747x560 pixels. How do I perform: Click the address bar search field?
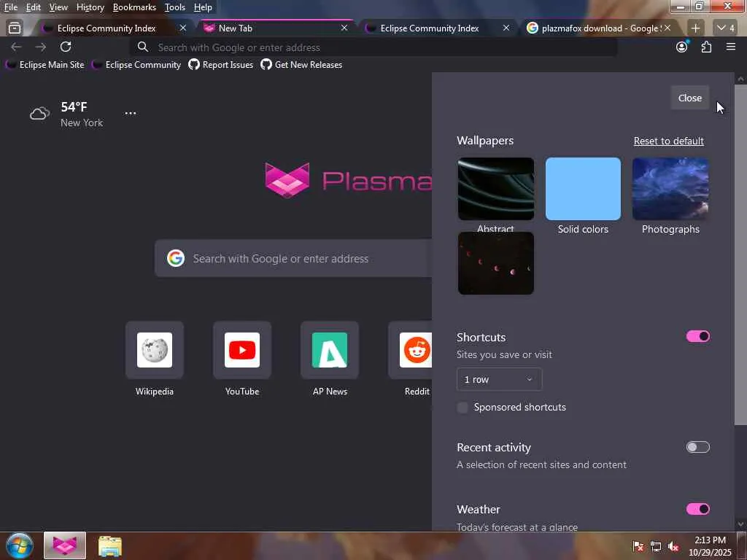pos(374,47)
